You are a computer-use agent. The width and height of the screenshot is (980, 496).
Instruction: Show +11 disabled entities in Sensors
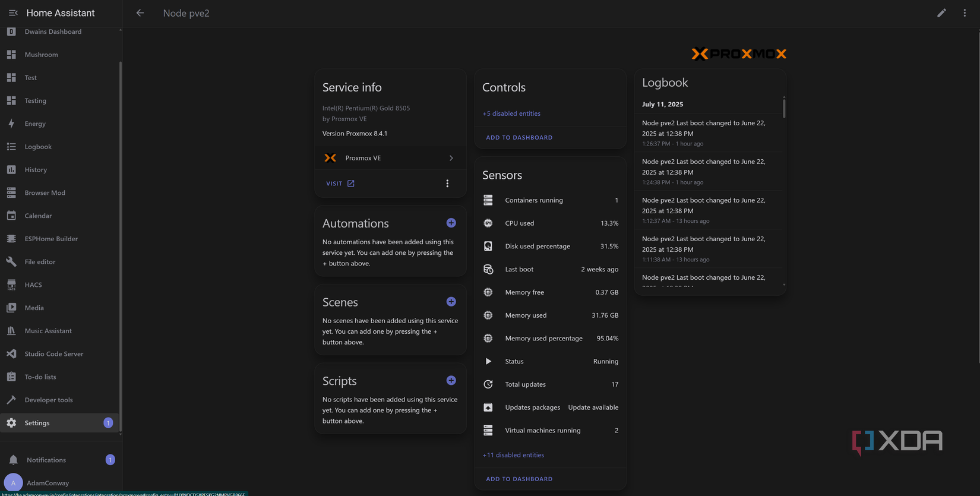(513, 455)
